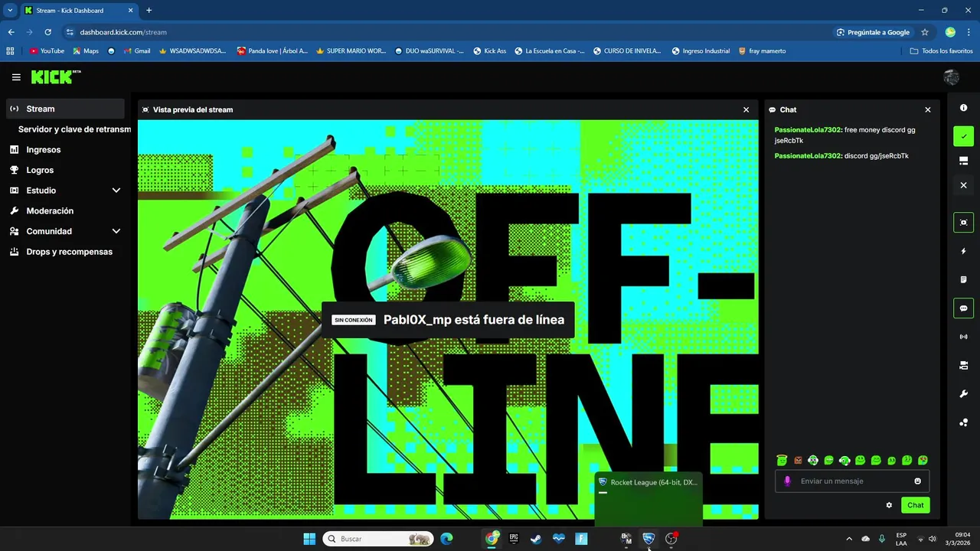
Task: Open the profile avatar menu
Action: [x=952, y=77]
